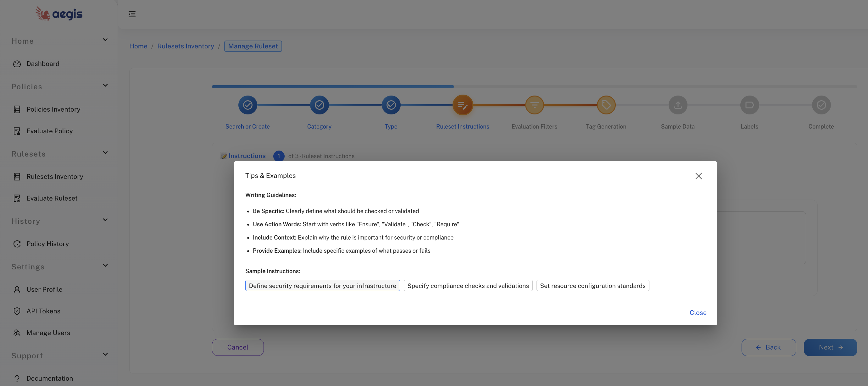Click the Manage Ruleset breadcrumb

click(x=253, y=46)
